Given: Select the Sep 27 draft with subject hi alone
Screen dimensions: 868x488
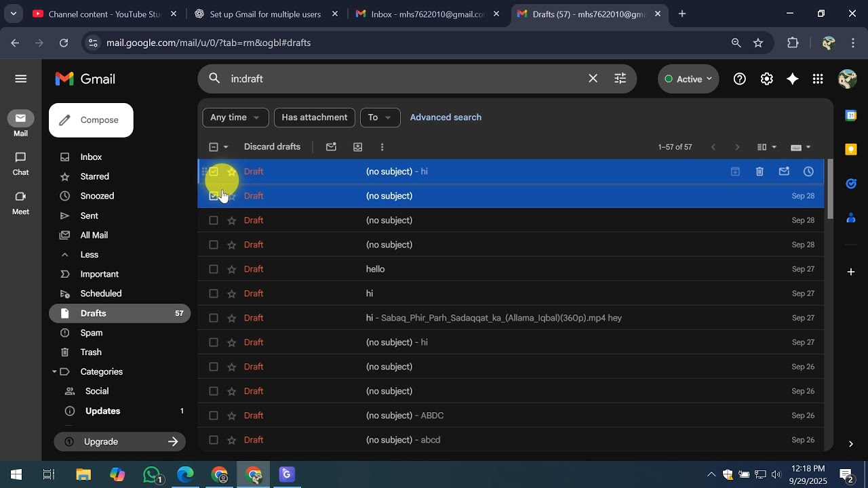Looking at the screenshot, I should pyautogui.click(x=214, y=293).
